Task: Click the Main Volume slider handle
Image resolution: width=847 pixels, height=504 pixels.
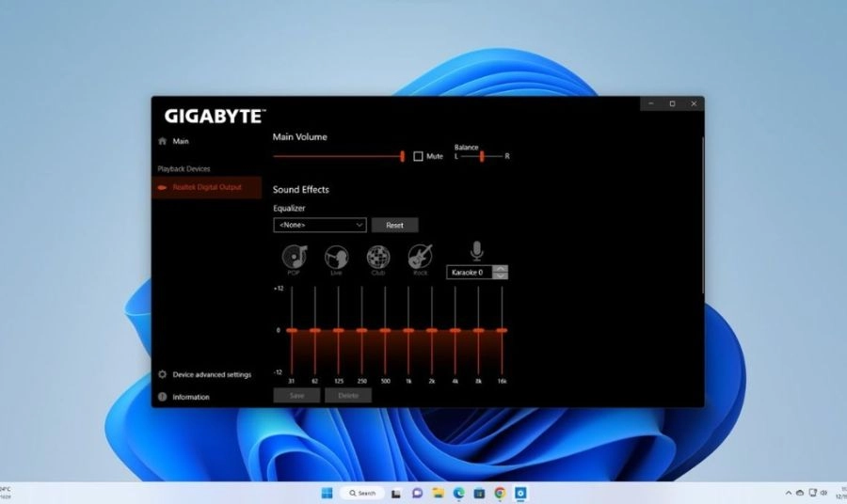Action: click(x=403, y=156)
